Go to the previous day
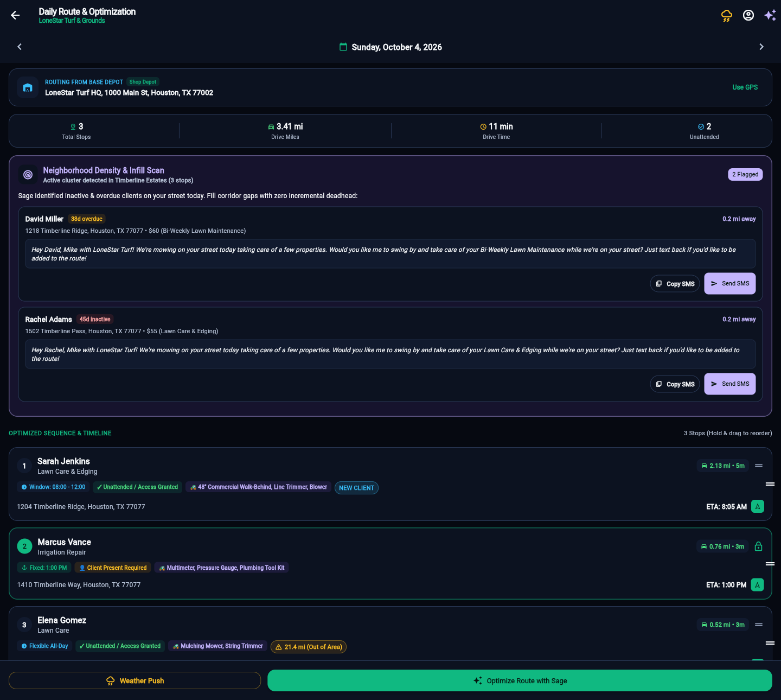The height and width of the screenshot is (700, 781). pyautogui.click(x=20, y=47)
